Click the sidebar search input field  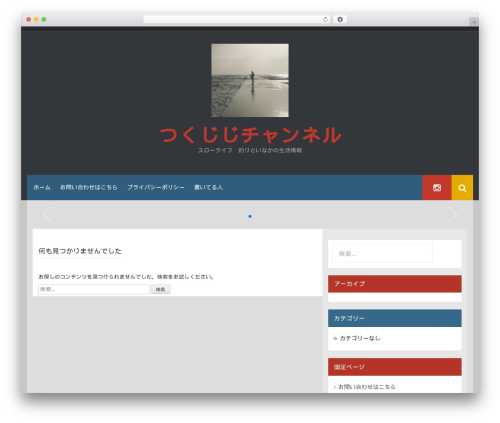[x=382, y=254]
